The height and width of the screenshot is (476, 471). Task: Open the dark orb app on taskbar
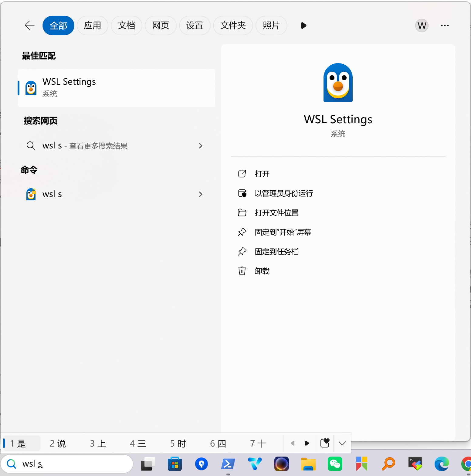(282, 464)
